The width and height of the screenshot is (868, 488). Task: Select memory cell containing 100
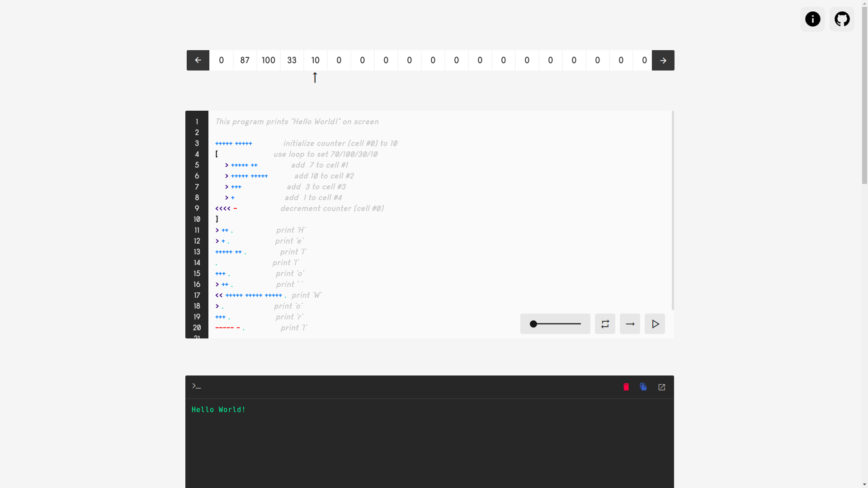(x=268, y=60)
